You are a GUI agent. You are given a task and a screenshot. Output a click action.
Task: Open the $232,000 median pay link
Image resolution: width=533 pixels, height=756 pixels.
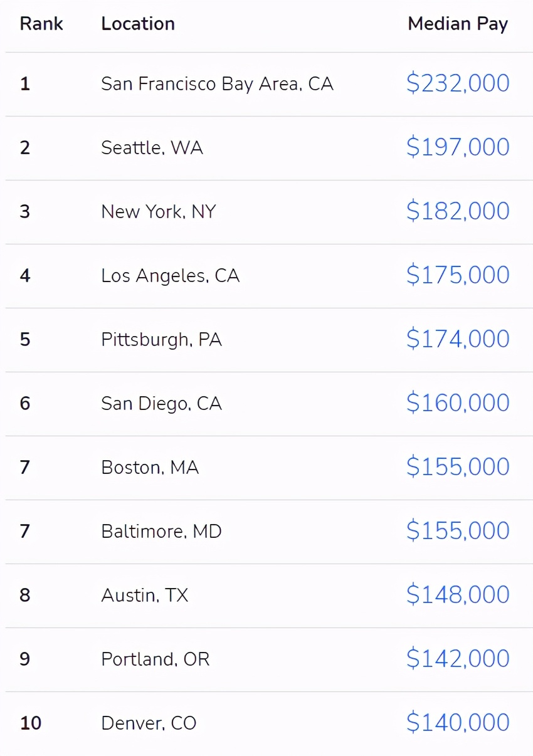(x=458, y=83)
